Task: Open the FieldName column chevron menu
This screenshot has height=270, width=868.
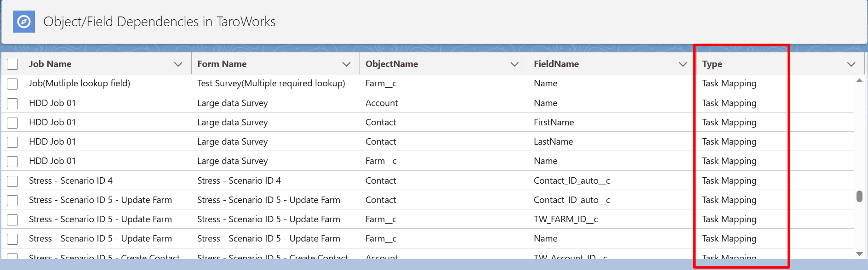Action: click(x=683, y=64)
